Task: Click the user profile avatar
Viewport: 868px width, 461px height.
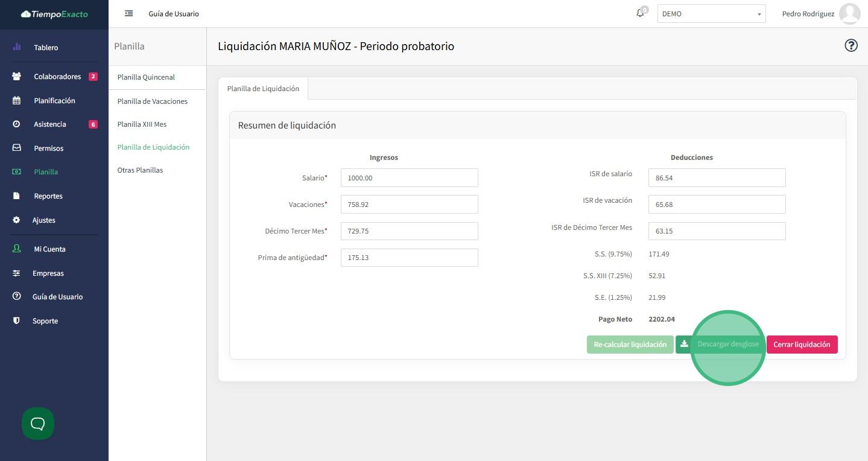Action: coord(849,14)
